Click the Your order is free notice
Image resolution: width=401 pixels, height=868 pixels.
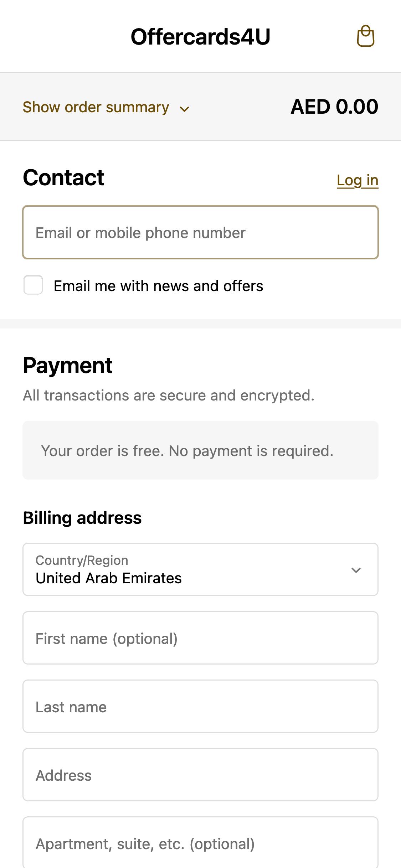click(x=200, y=450)
